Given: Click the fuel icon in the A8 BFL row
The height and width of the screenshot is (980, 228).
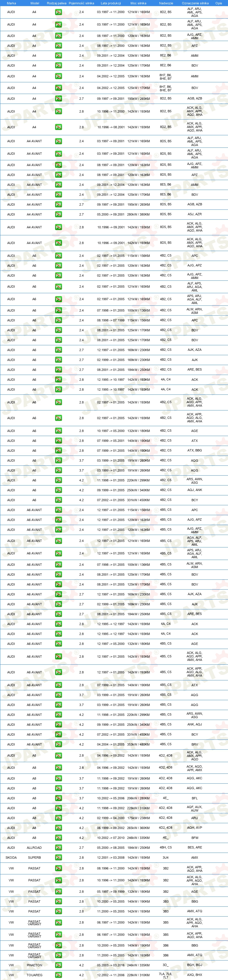Looking at the screenshot, I should pos(58,798).
